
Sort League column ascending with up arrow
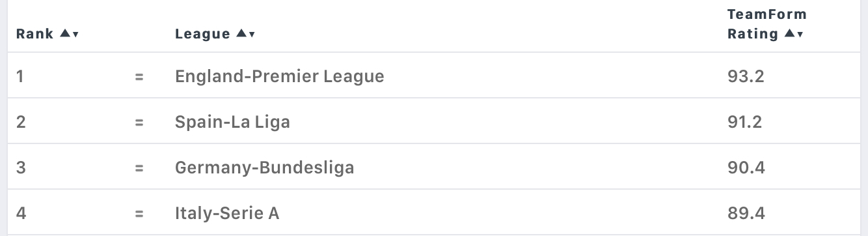coord(241,34)
